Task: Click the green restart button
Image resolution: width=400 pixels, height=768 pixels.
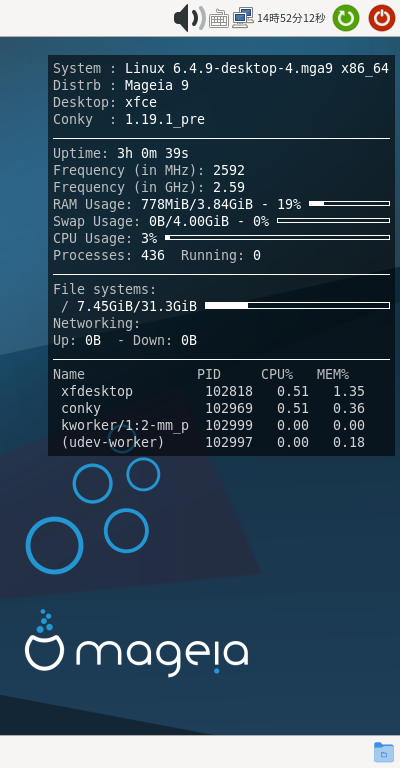Action: coord(346,18)
